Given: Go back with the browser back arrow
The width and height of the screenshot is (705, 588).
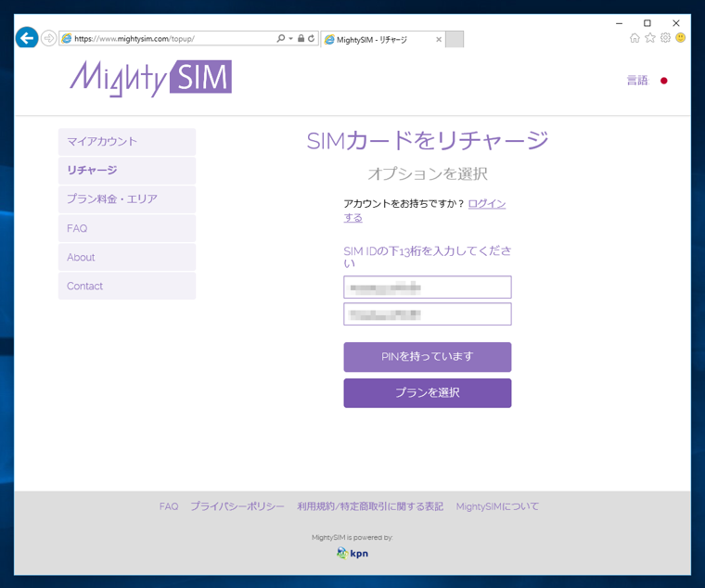Looking at the screenshot, I should click(27, 38).
